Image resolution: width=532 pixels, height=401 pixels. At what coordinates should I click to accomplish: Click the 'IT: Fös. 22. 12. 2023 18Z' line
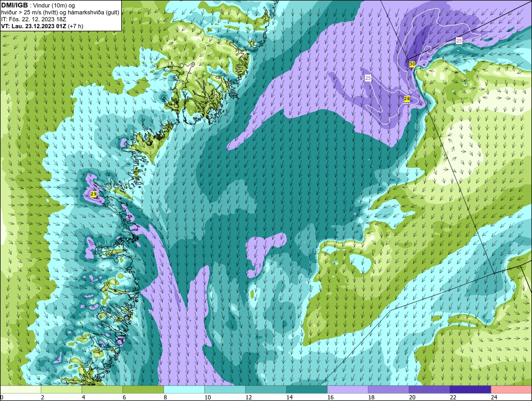click(x=34, y=19)
